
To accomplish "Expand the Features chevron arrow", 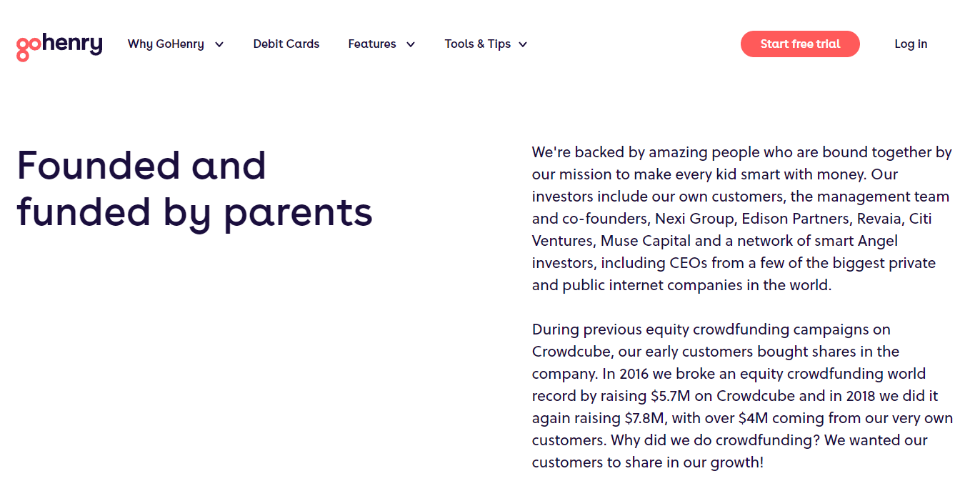I will (x=411, y=44).
